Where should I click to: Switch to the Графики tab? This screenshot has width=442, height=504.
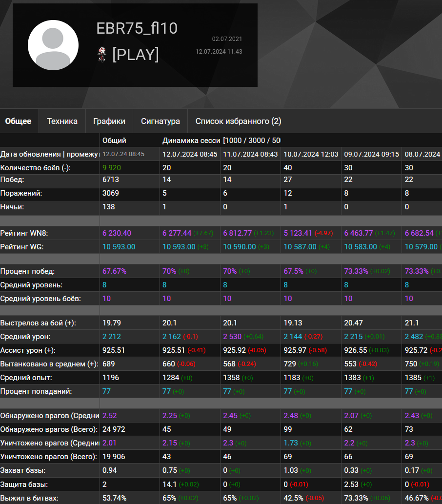point(109,121)
